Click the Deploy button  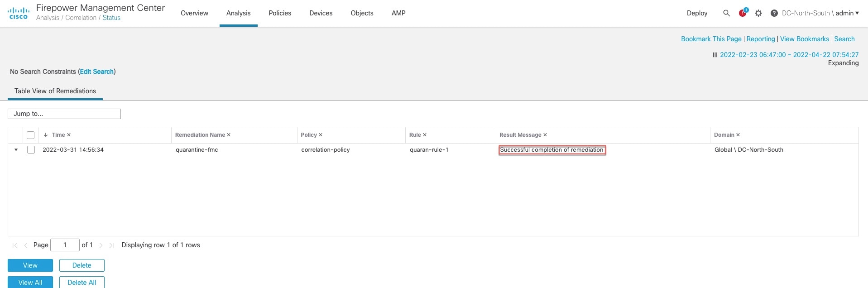point(697,13)
